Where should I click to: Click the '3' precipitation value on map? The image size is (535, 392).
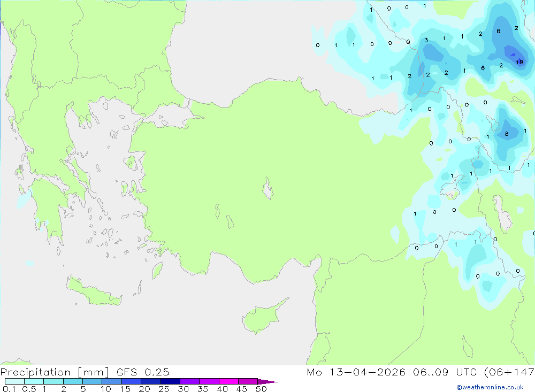[426, 40]
